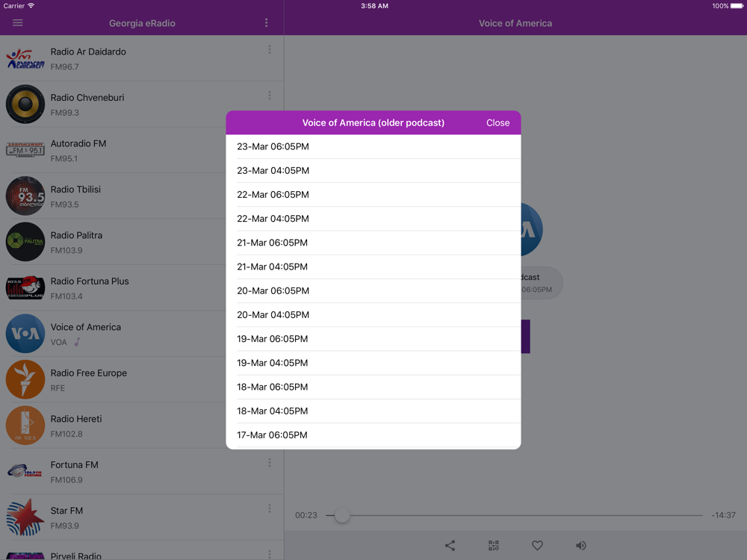747x560 pixels.
Task: Select podcast 23-Mar 06:05PM
Action: click(373, 146)
